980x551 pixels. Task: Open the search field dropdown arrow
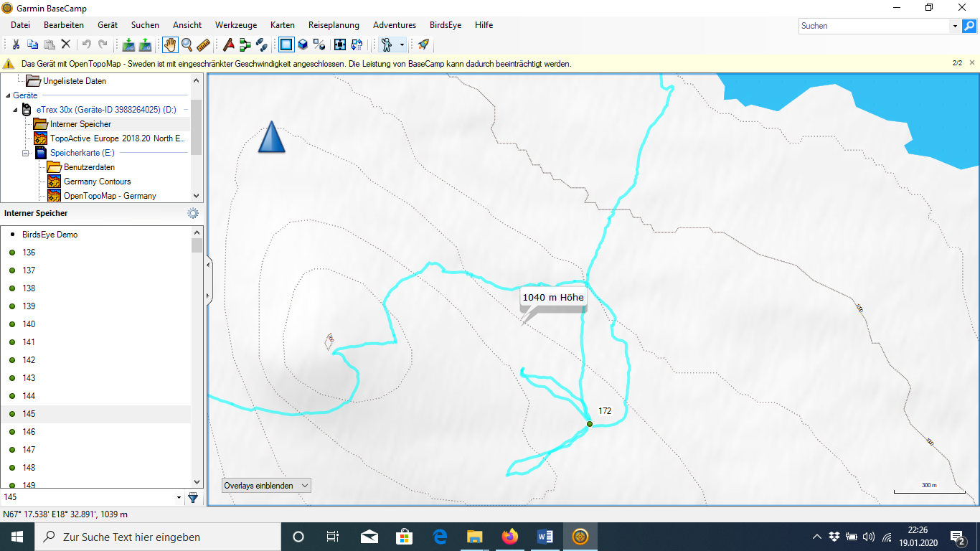tap(955, 26)
